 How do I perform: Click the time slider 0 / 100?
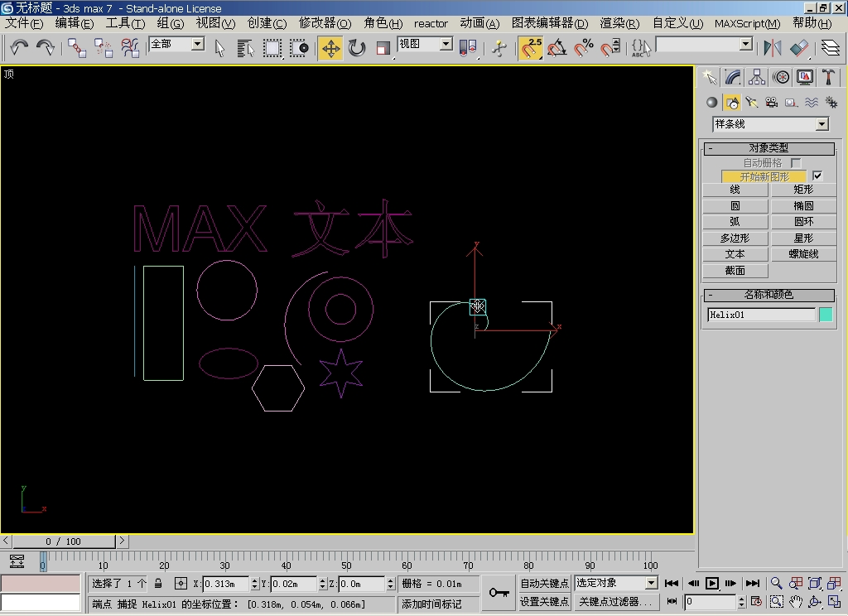63,541
